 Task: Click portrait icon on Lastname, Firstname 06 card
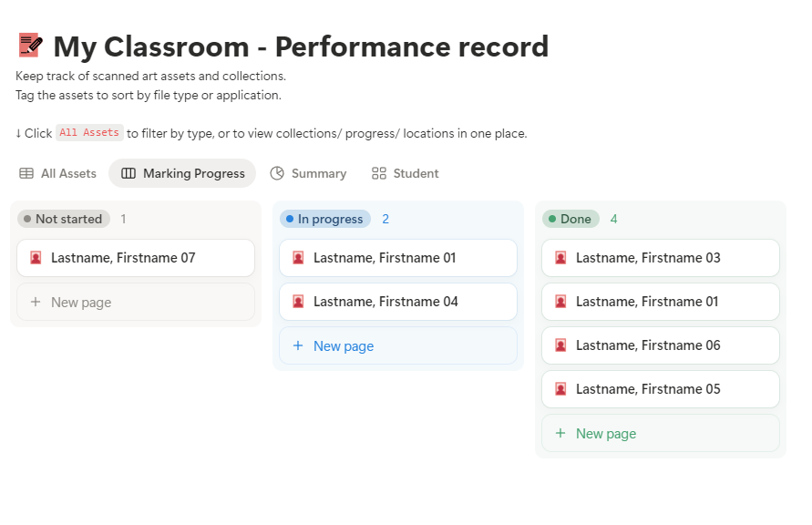[x=560, y=345]
